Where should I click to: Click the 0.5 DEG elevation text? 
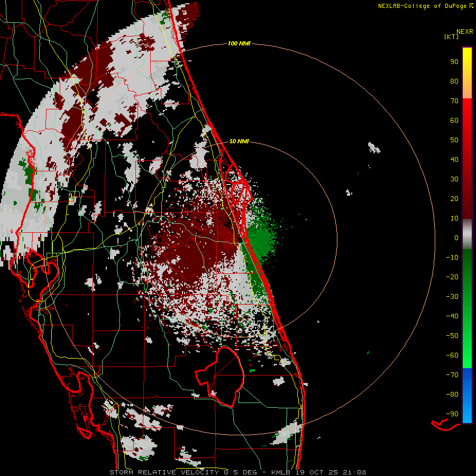coord(241,472)
